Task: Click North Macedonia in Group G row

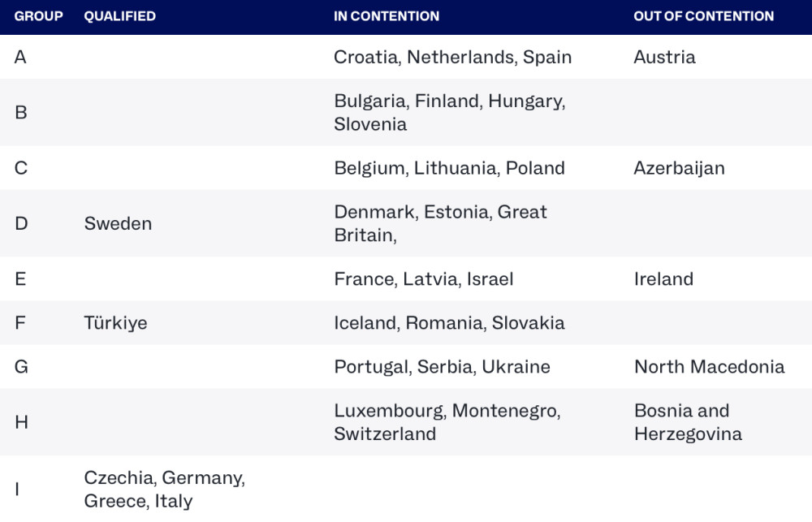Action: click(x=709, y=367)
